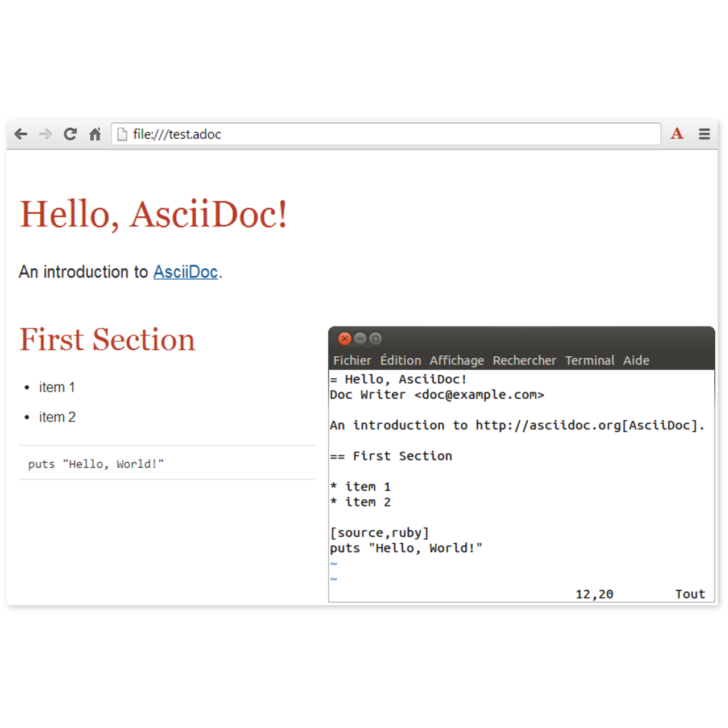Click the 'First Section' heading on the page

pos(107,340)
